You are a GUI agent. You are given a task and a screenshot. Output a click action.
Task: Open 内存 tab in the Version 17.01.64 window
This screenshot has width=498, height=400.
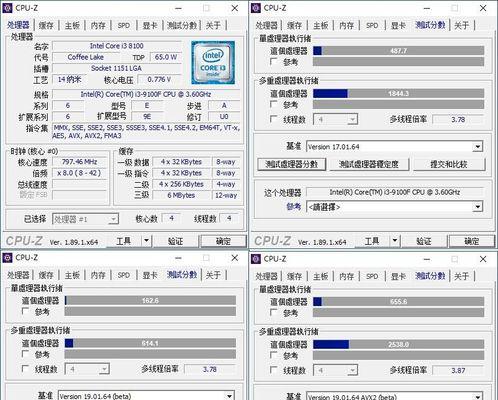(347, 25)
